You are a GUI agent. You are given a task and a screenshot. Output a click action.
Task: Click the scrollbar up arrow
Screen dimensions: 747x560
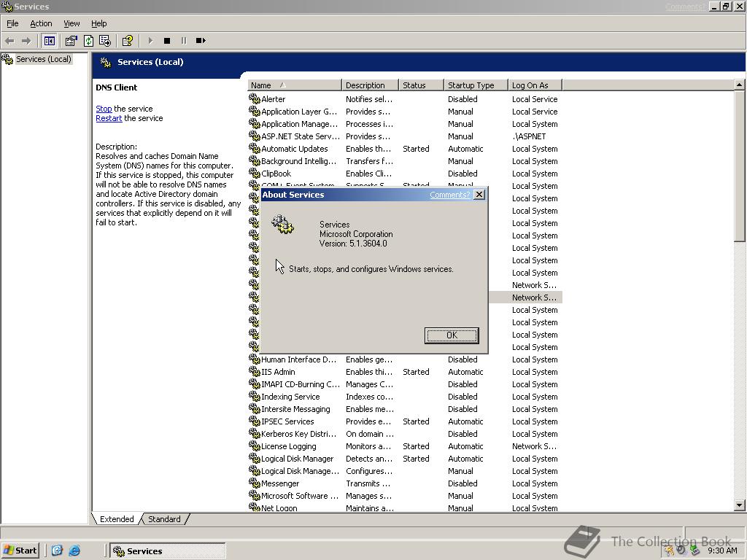coord(740,85)
